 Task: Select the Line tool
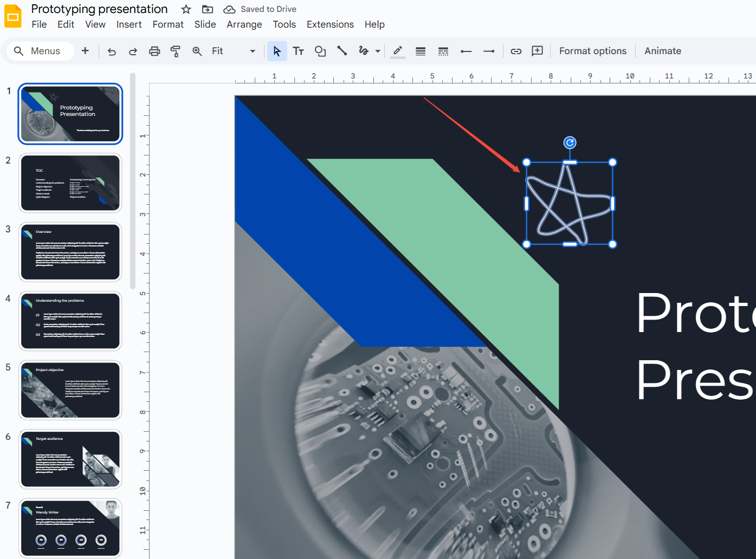341,50
